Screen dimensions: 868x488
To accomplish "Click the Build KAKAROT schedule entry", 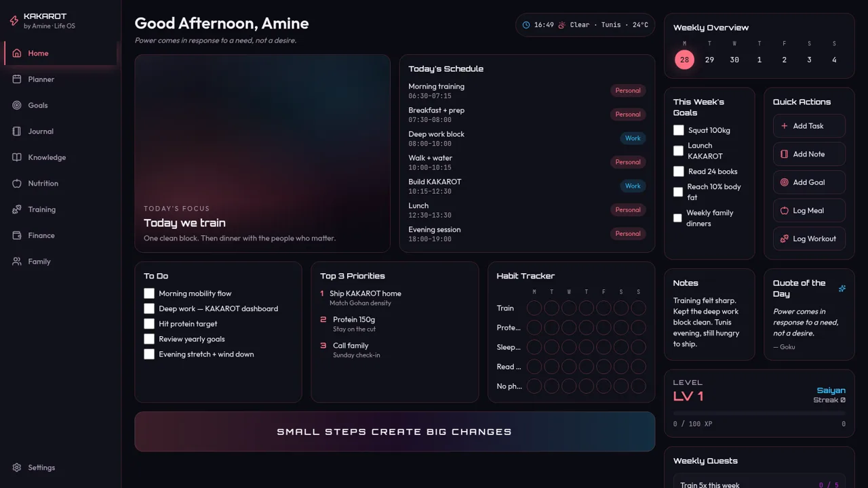I will tap(527, 186).
